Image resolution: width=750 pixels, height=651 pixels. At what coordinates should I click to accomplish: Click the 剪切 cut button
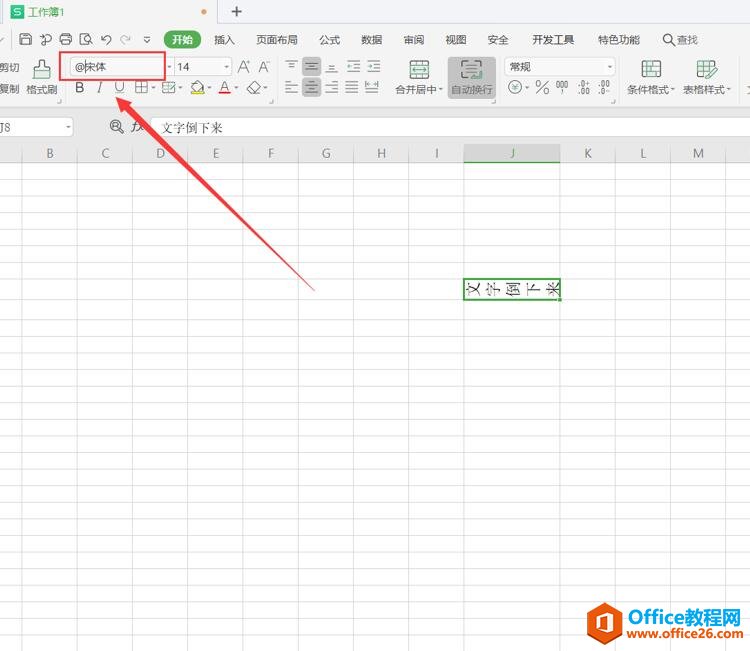[x=9, y=67]
